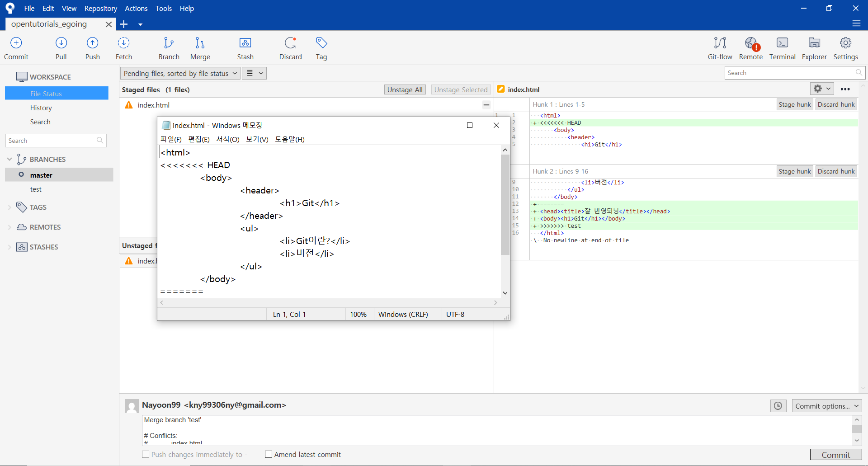Click minus icon beside staged index.html
The image size is (868, 466).
coord(486,105)
